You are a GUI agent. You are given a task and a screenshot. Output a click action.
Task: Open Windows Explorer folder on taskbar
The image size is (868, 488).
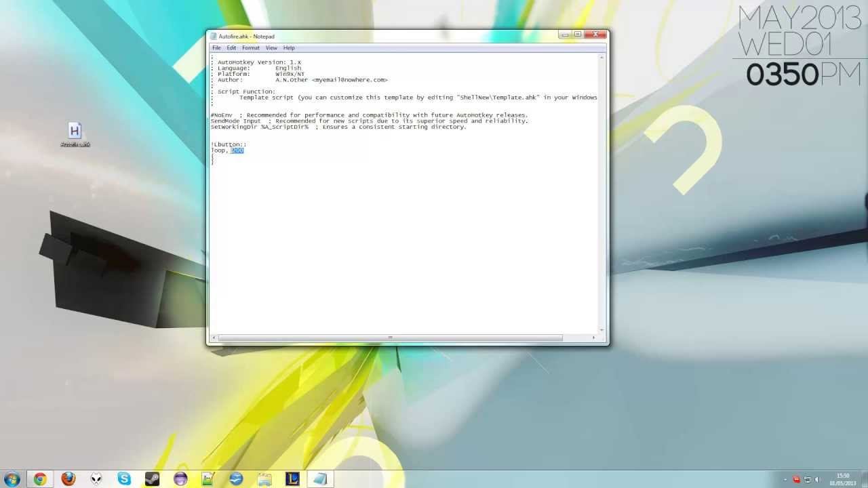click(x=264, y=479)
